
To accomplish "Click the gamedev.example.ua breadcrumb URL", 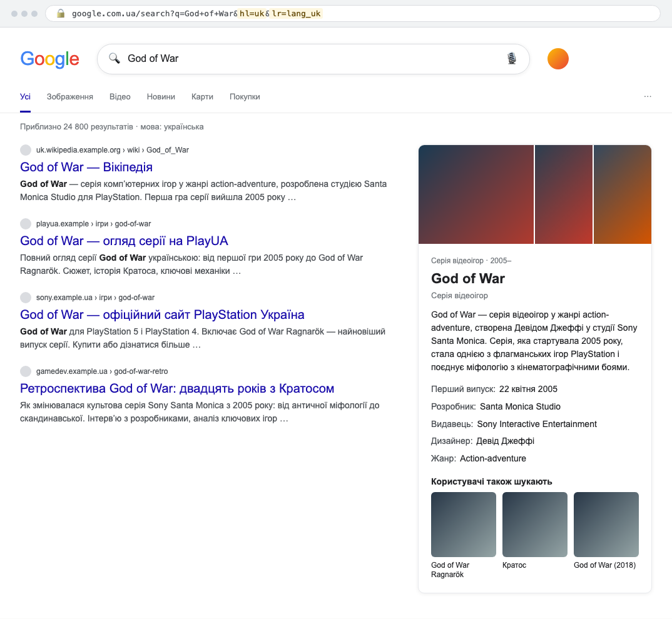I will pyautogui.click(x=102, y=371).
